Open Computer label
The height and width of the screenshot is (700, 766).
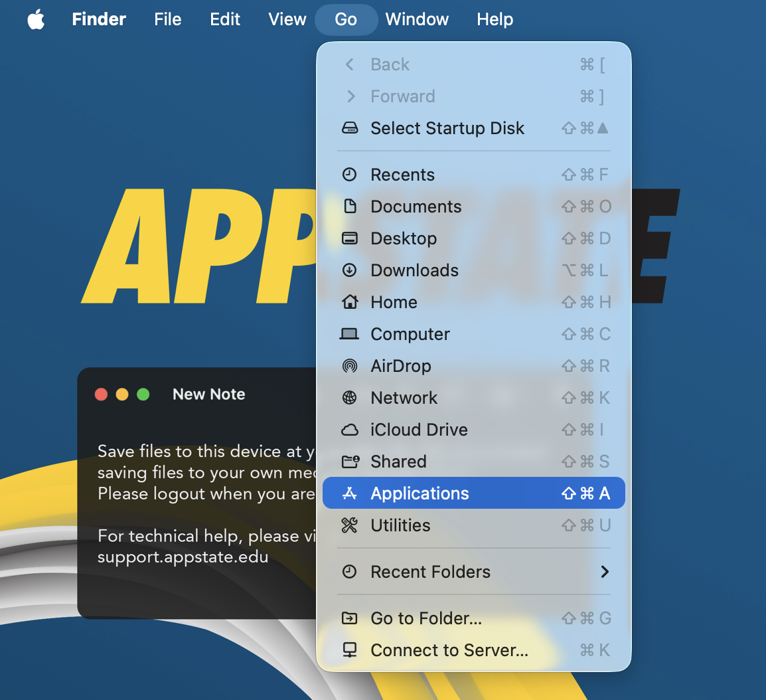pos(410,334)
